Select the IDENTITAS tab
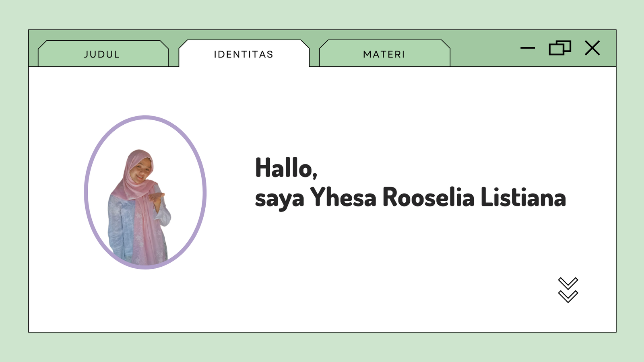The image size is (644, 362). (244, 54)
